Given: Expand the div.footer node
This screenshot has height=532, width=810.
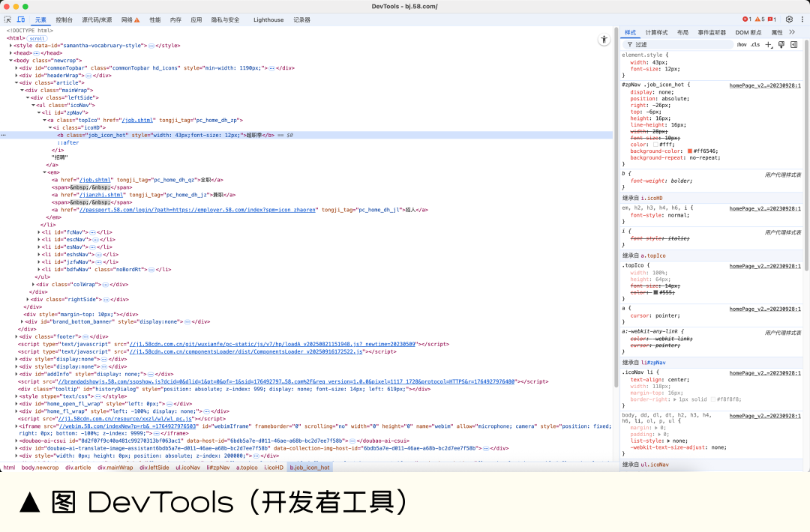Looking at the screenshot, I should (16, 336).
